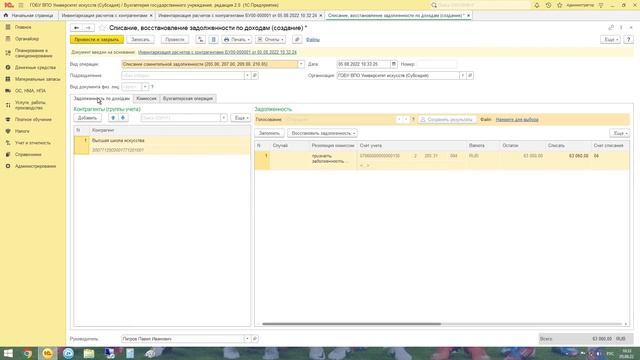The height and width of the screenshot is (360, 640).
Task: Expand the Руководитель dropdown arrow
Action: (247, 339)
